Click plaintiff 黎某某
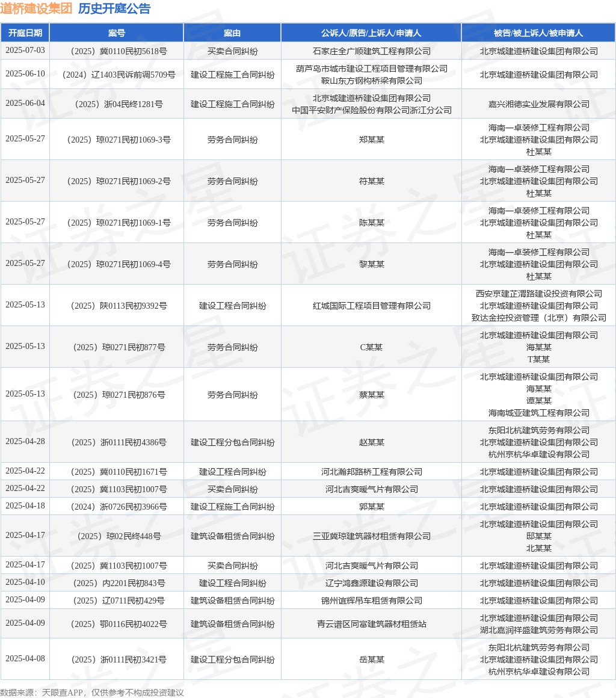This screenshot has height=698, width=616. [x=372, y=264]
